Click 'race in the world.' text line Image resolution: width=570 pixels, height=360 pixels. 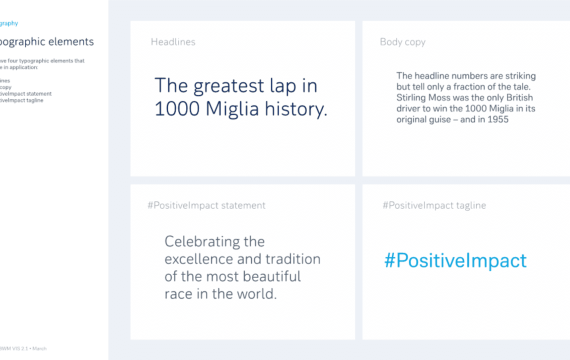(x=221, y=294)
